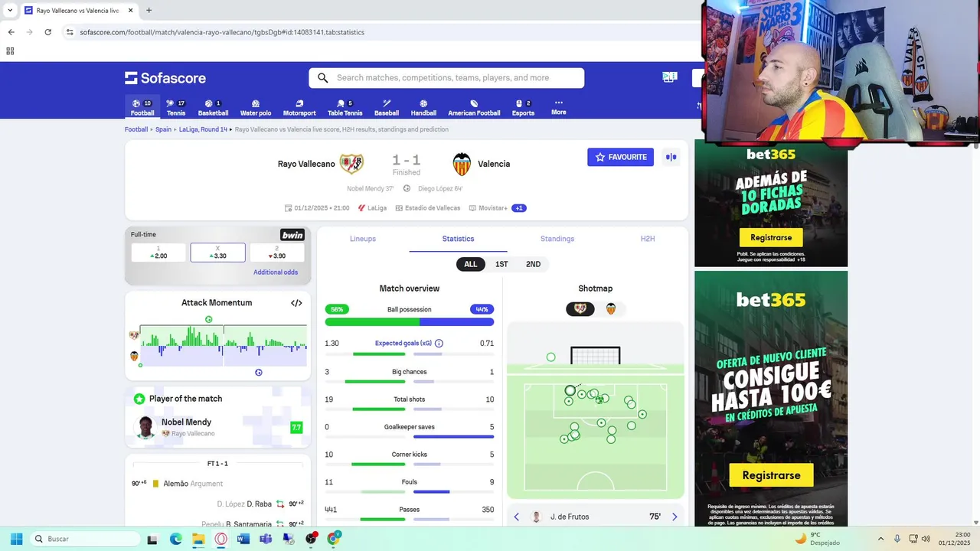Image resolution: width=980 pixels, height=551 pixels.
Task: Click the search magnifier icon
Action: point(322,78)
